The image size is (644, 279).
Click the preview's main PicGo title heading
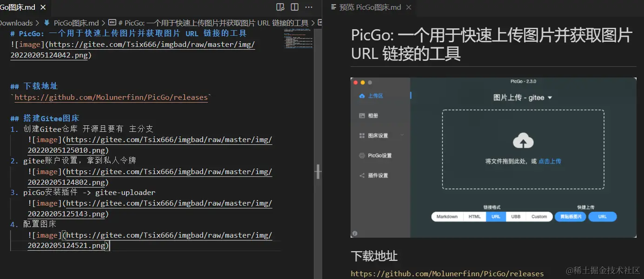coord(491,45)
